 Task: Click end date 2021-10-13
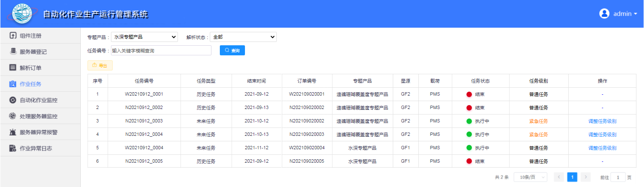[257, 134]
